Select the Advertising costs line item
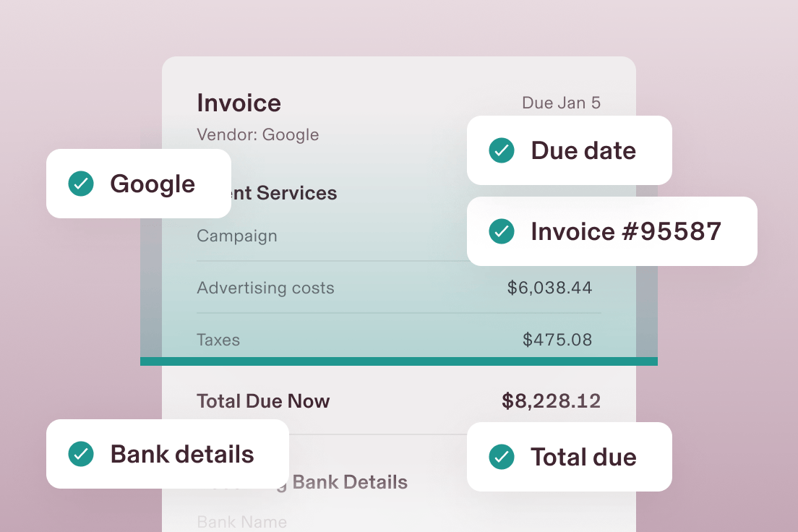 pos(265,288)
